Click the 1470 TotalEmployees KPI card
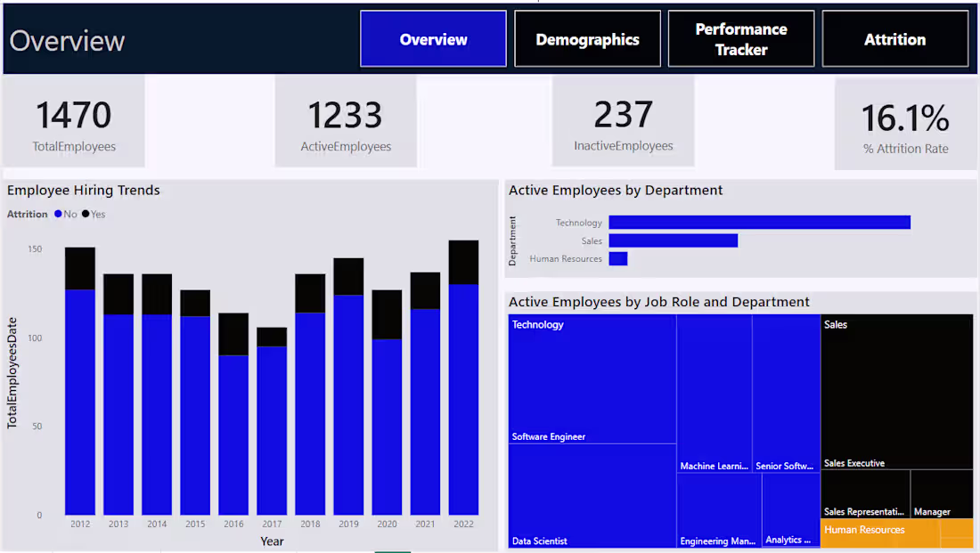Image resolution: width=980 pixels, height=553 pixels. click(x=73, y=120)
